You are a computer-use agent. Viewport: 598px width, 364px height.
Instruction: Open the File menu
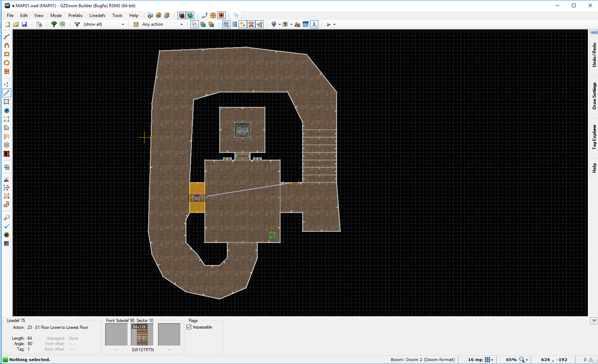tap(10, 15)
